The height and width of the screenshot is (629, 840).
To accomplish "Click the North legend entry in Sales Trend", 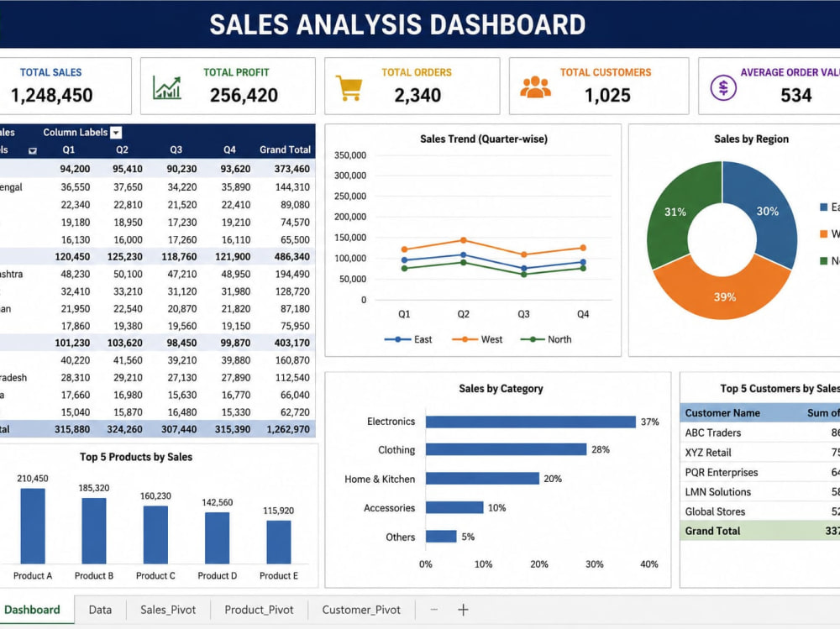I will [x=546, y=339].
